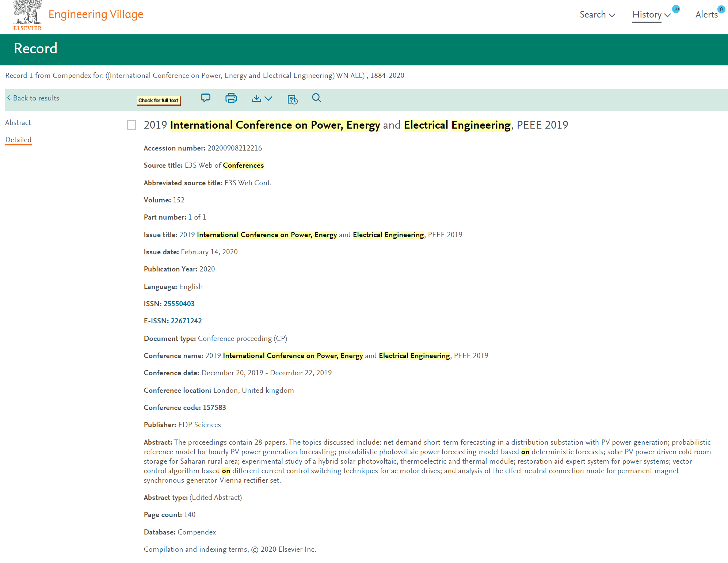Click the Alerts count badge showing 0
Viewport: 728px width, 563px height.
tap(721, 9)
